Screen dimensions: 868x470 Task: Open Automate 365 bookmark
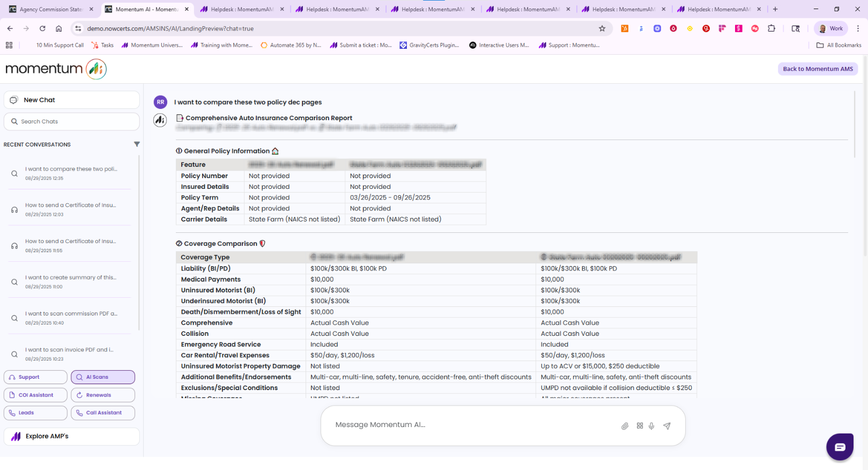291,45
